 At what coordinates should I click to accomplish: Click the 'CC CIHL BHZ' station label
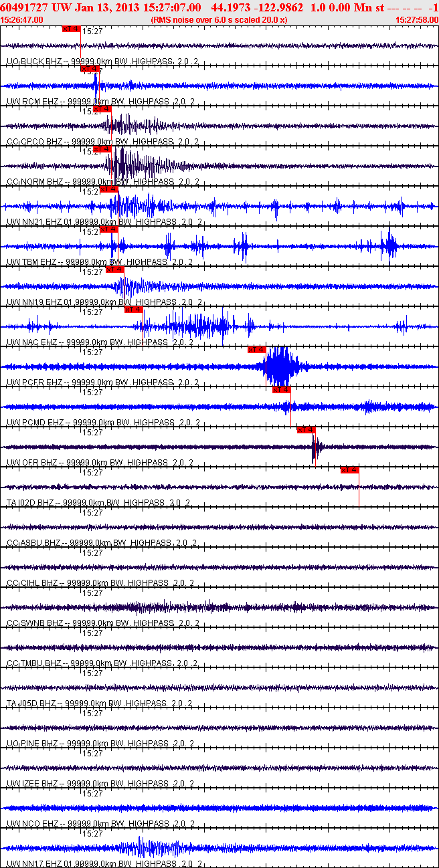coord(32,582)
